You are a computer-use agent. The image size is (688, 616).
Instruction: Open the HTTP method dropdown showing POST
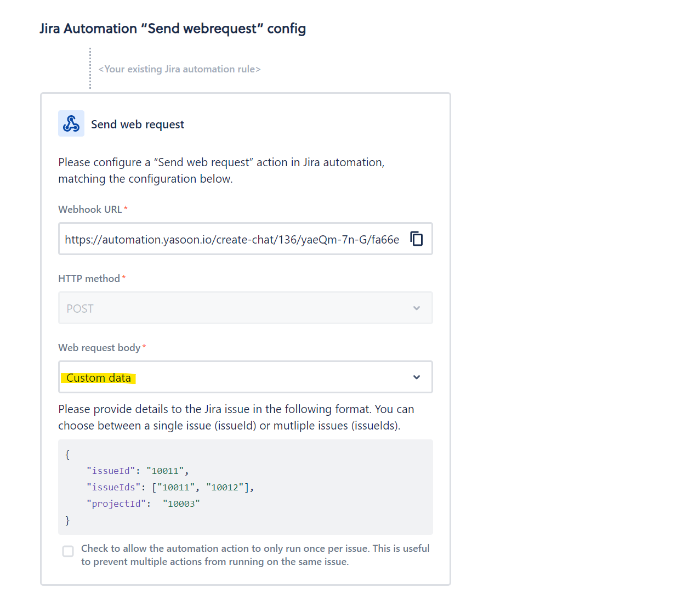click(245, 308)
